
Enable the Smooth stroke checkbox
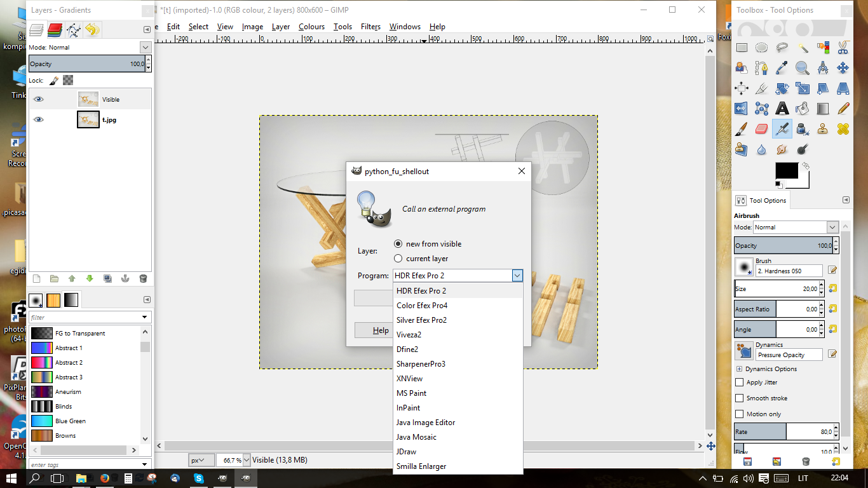tap(739, 398)
